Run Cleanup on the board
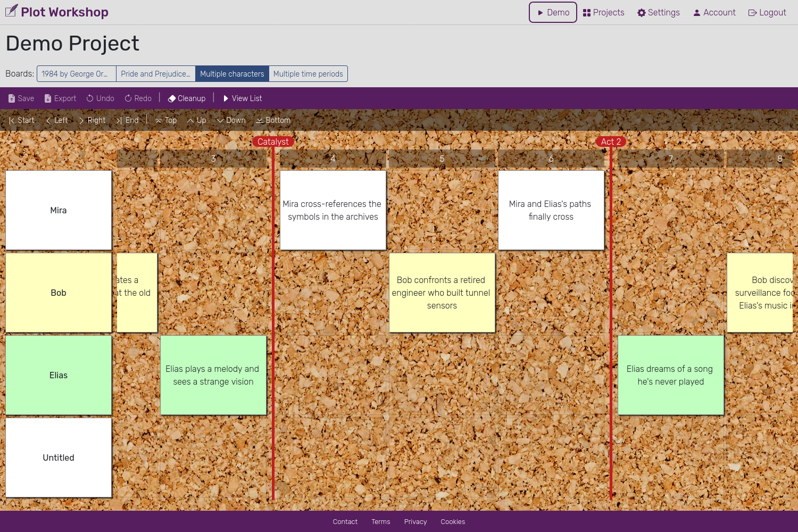 click(x=187, y=98)
